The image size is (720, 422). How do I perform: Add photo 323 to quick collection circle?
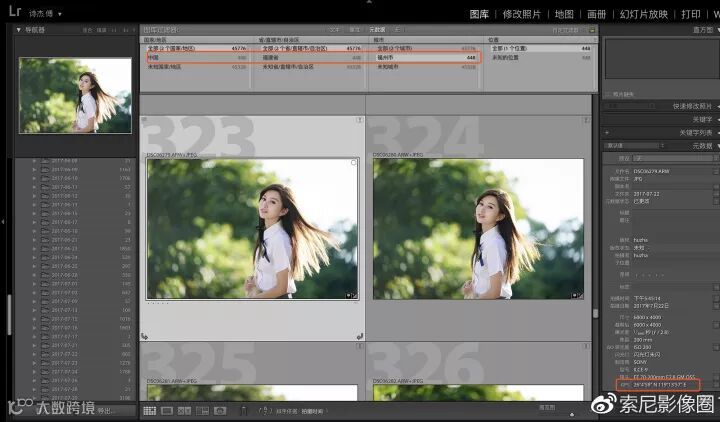tap(354, 163)
